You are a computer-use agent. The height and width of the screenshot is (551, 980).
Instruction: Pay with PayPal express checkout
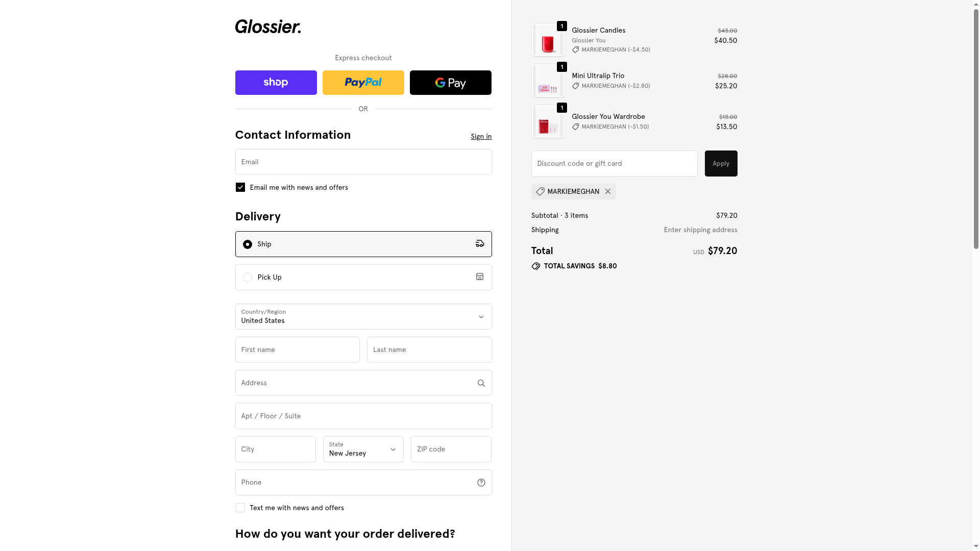363,83
